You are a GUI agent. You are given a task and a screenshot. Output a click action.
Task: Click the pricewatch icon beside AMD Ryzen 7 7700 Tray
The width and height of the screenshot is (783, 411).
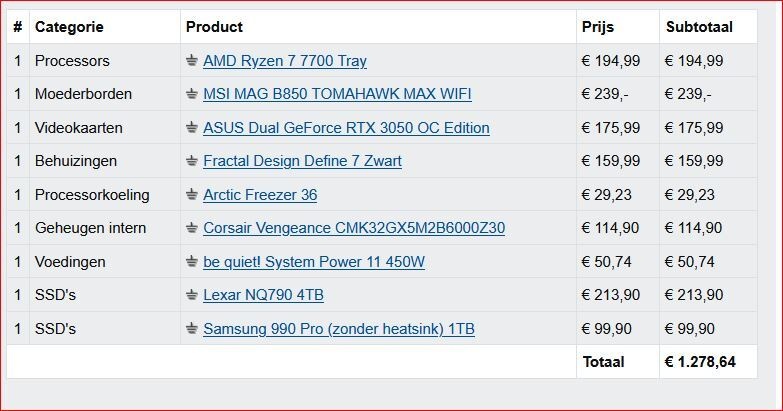pyautogui.click(x=192, y=61)
